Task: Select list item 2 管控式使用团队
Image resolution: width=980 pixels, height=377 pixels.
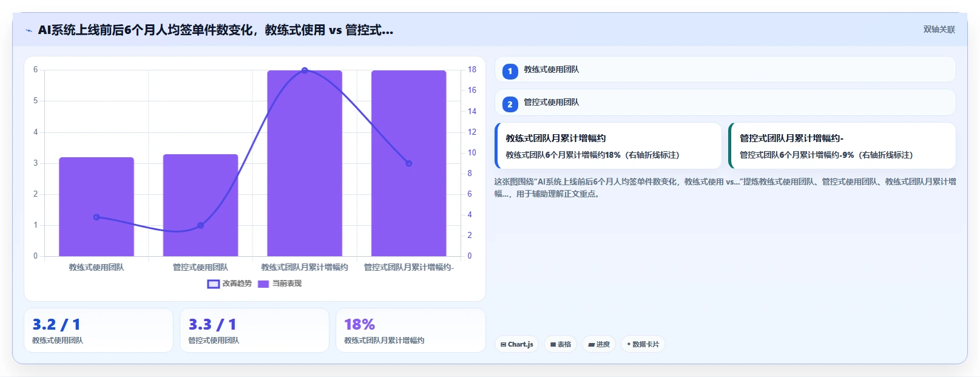Action: [725, 103]
